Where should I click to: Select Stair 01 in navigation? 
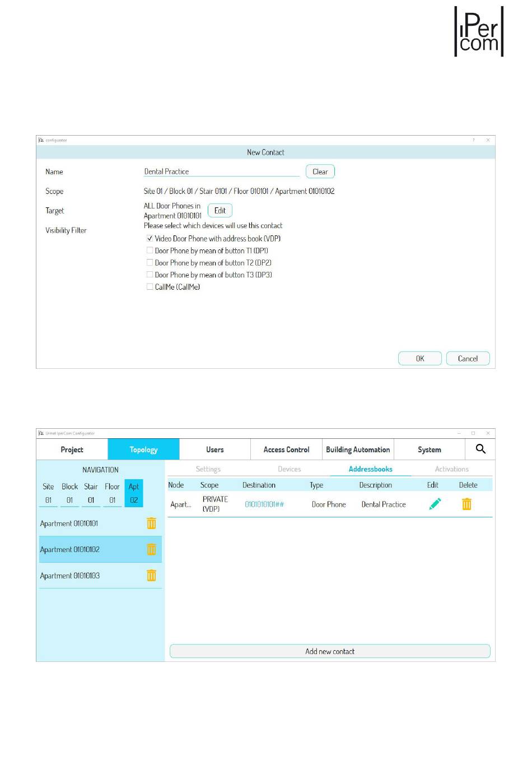91,493
